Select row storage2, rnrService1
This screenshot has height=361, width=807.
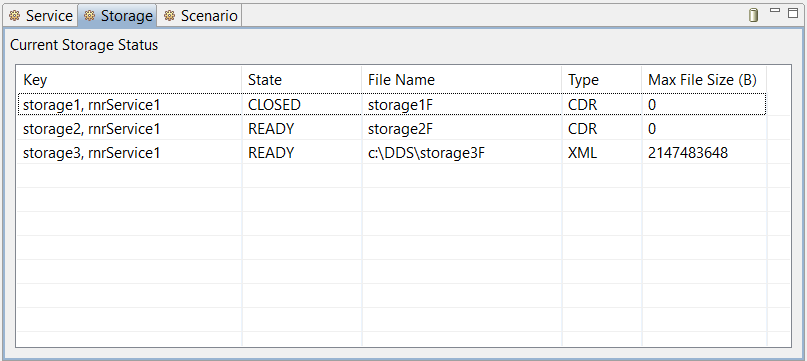click(392, 129)
